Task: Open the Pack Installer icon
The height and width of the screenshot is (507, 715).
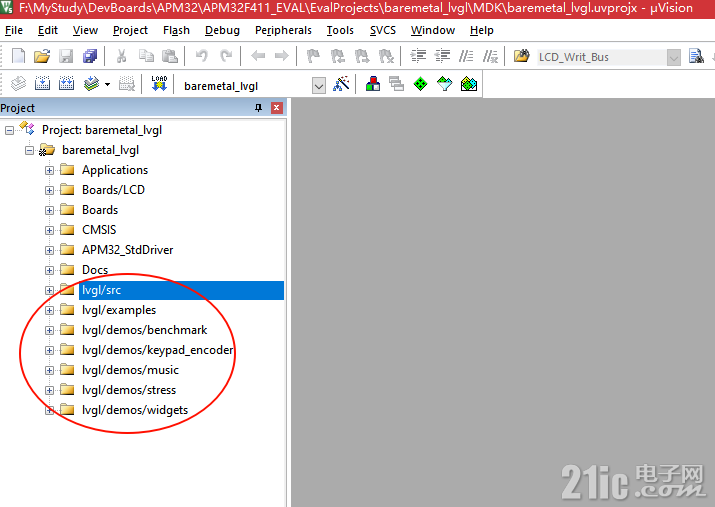Action: pyautogui.click(x=469, y=84)
